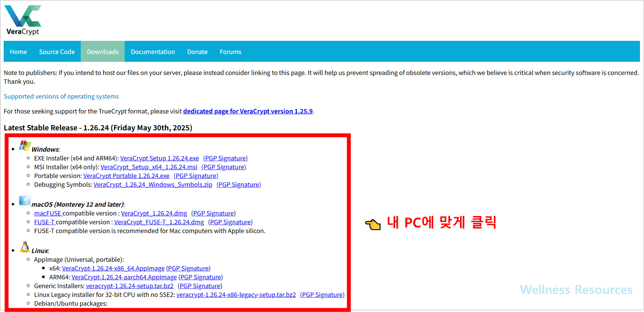Click the VeraCrypt logo
The height and width of the screenshot is (312, 644).
tap(23, 20)
